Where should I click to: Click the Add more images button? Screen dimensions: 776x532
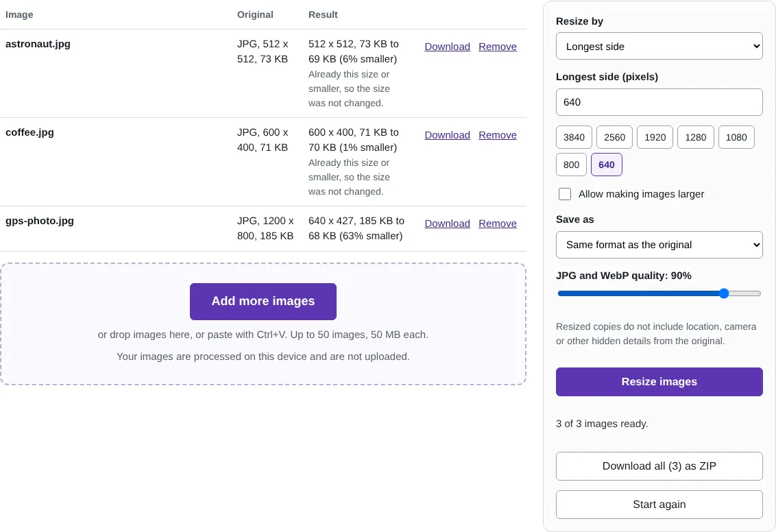pyautogui.click(x=263, y=302)
